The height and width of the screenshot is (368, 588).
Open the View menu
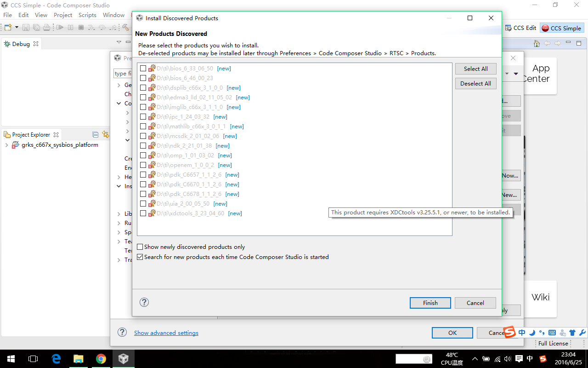pyautogui.click(x=41, y=15)
